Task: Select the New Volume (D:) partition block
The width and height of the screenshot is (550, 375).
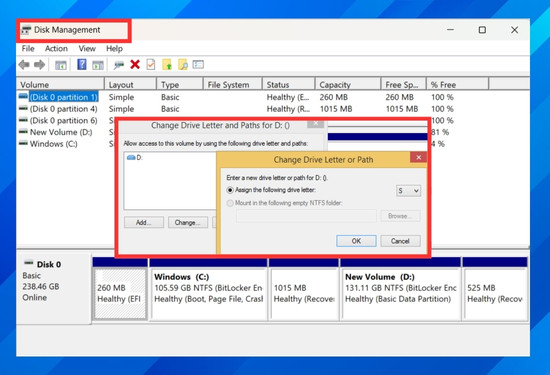Action: 401,294
